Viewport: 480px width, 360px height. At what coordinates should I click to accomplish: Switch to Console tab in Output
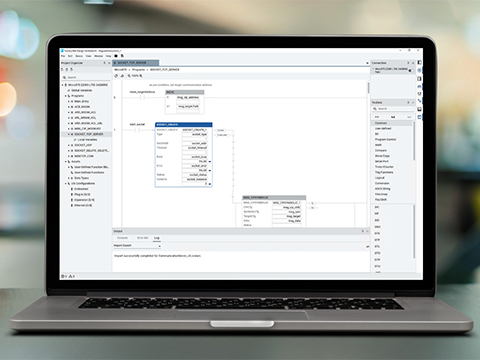tap(122, 238)
